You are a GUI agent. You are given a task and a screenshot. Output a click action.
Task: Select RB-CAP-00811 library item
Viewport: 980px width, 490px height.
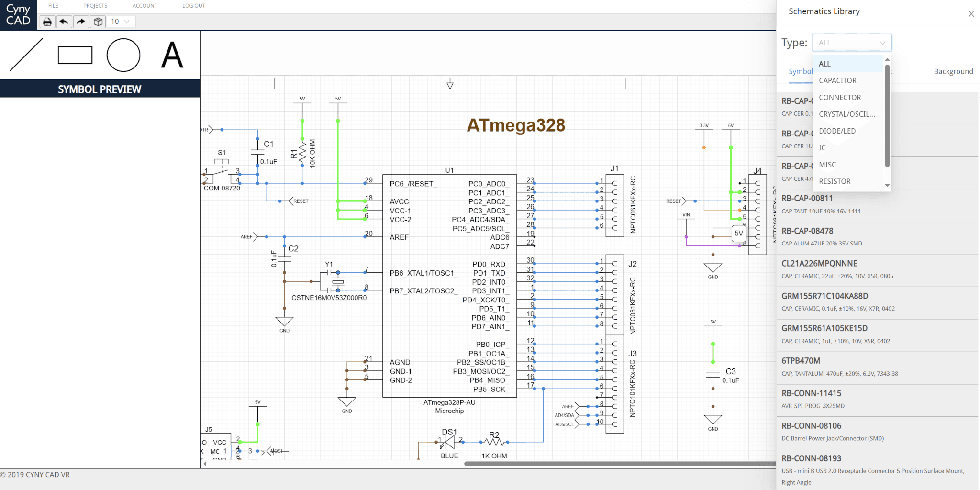pyautogui.click(x=878, y=205)
